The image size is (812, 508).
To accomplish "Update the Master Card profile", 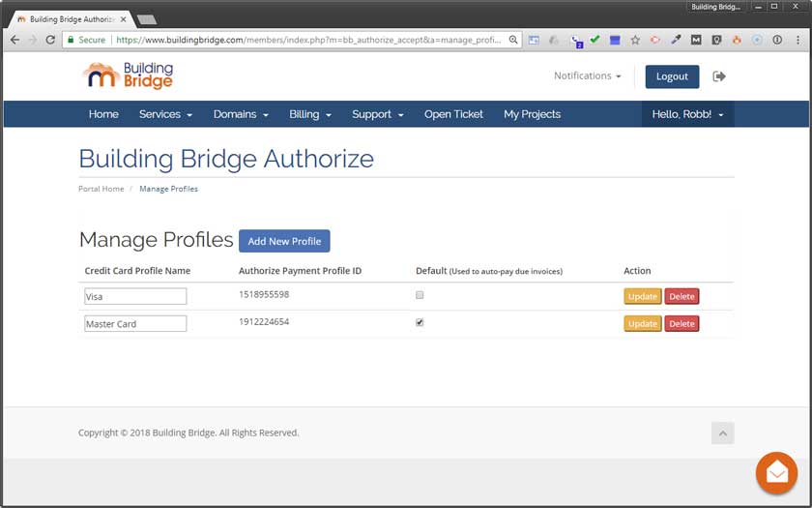I will click(643, 323).
